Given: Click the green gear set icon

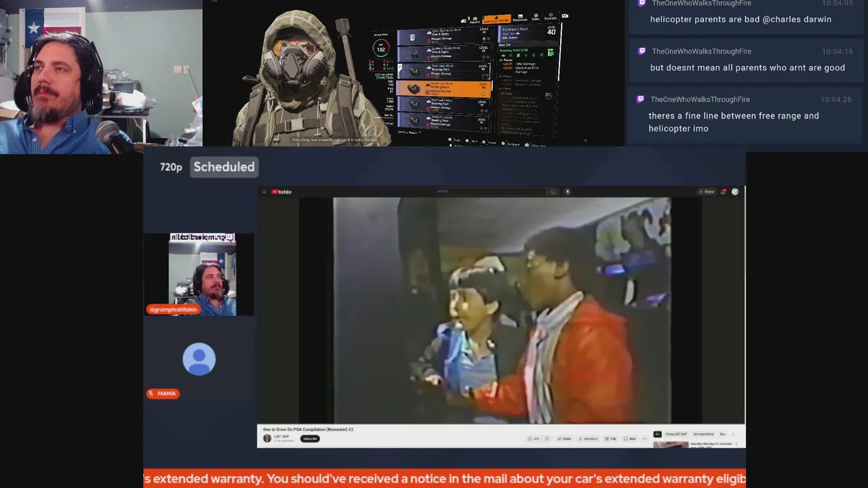Looking at the screenshot, I should coord(551,52).
